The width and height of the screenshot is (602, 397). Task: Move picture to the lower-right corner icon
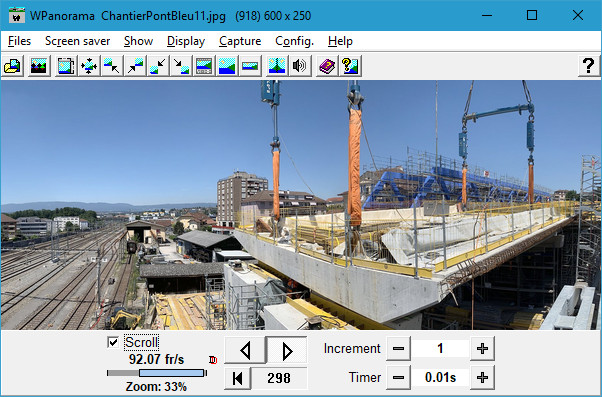[x=181, y=66]
